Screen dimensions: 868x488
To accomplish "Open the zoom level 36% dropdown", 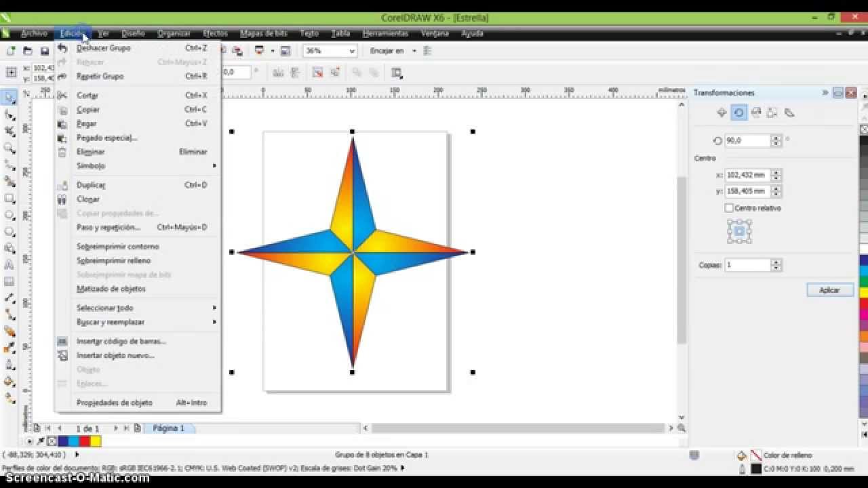I will [x=352, y=51].
